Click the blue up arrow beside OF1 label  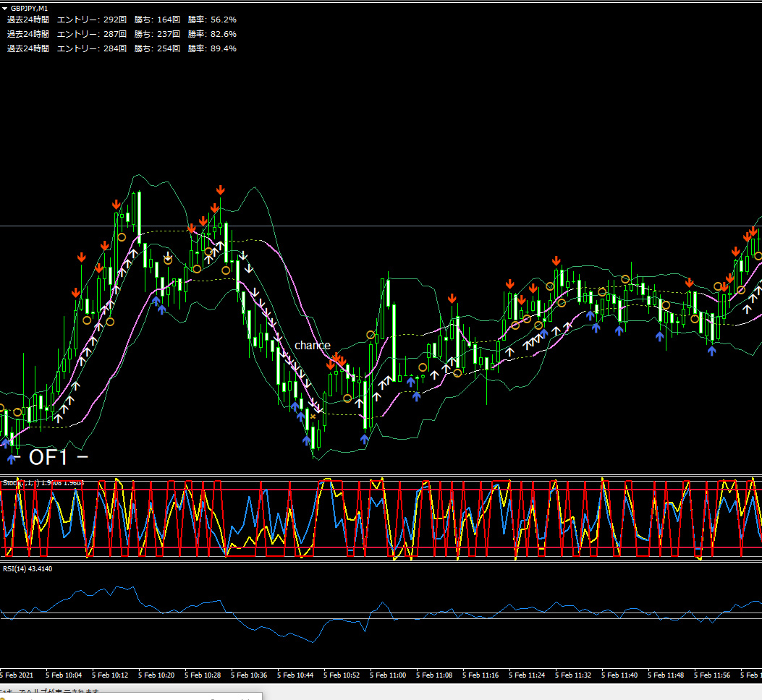[x=11, y=458]
